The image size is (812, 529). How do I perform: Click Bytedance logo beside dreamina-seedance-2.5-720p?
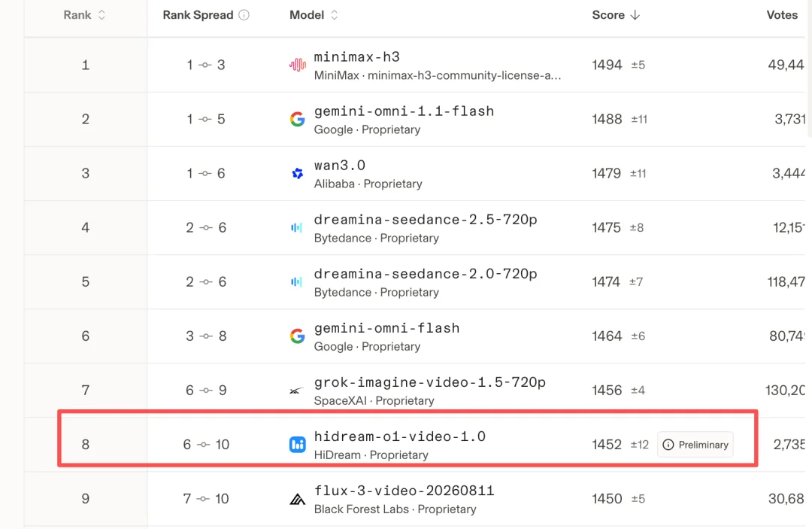pos(296,227)
